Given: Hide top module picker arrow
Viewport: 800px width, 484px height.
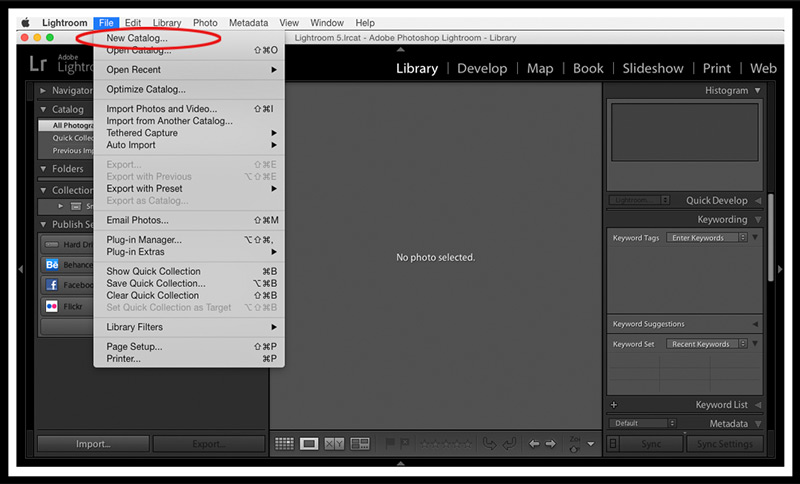Looking at the screenshot, I should [x=401, y=49].
